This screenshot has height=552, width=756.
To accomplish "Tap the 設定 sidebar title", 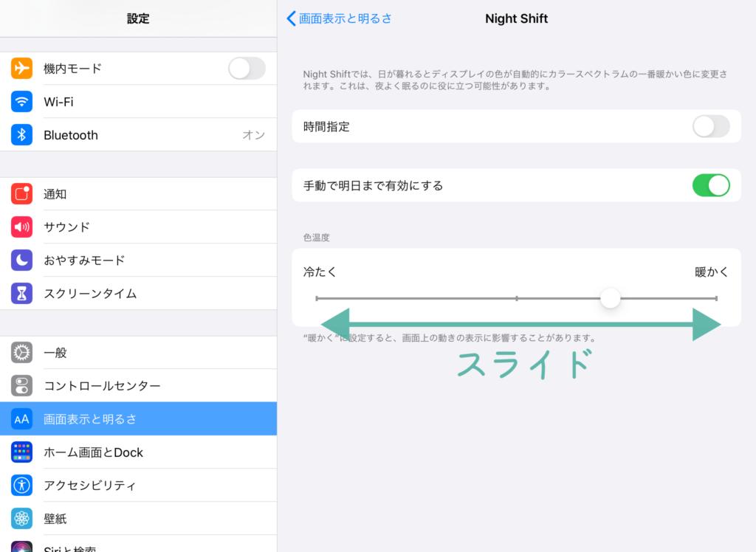I will 138,18.
